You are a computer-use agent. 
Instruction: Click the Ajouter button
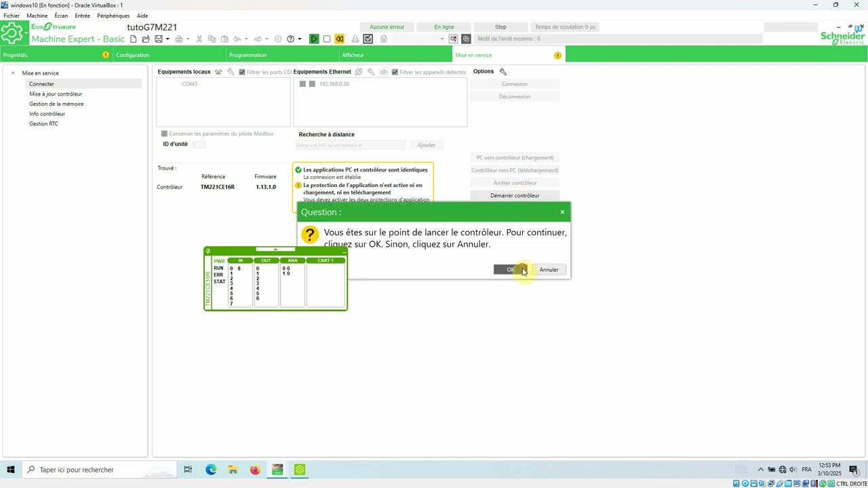coord(427,145)
